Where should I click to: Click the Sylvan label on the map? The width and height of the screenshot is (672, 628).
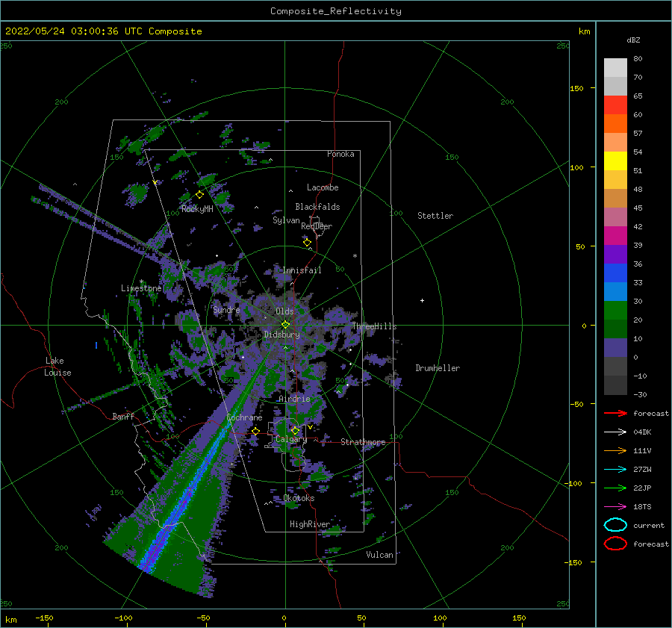[x=286, y=220]
